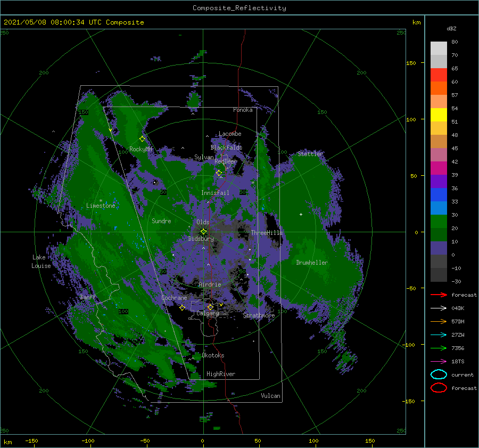479x448 pixels.
Task: Click the -150 tick on bottom axis
Action: pos(31,441)
